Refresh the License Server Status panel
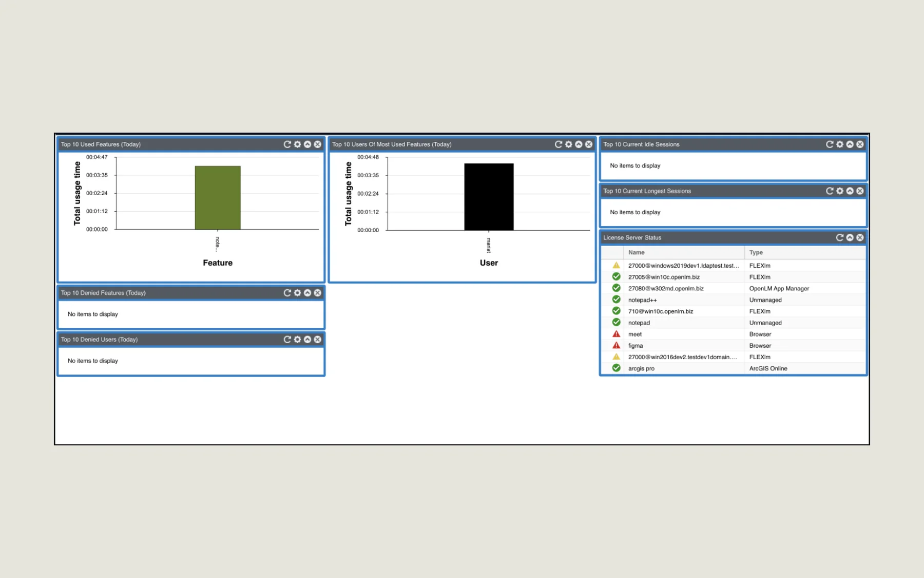Image resolution: width=924 pixels, height=578 pixels. 840,237
